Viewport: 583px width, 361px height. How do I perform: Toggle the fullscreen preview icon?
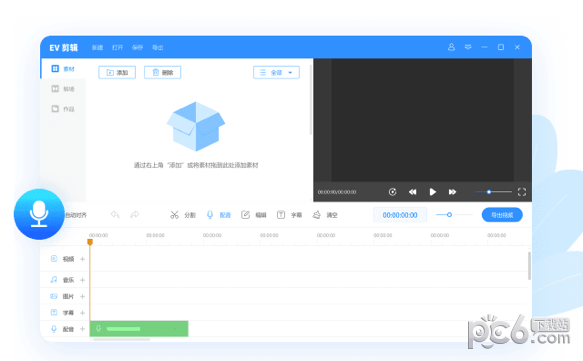(522, 192)
